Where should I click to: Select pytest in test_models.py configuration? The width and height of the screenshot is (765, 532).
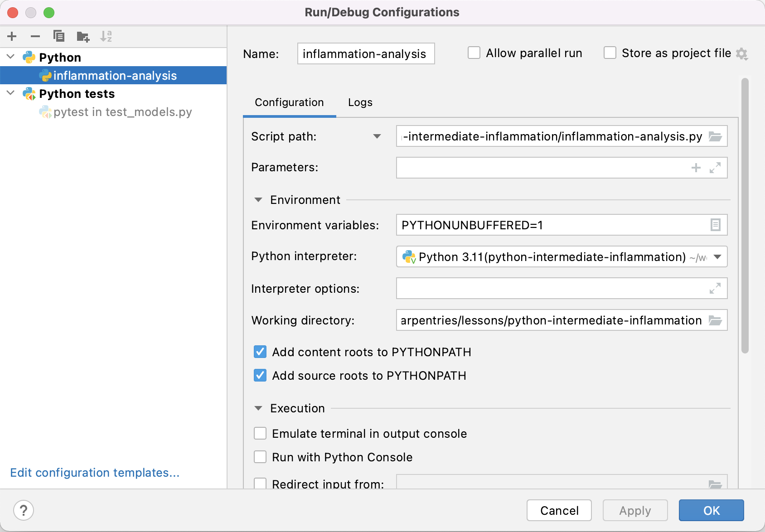pos(122,112)
